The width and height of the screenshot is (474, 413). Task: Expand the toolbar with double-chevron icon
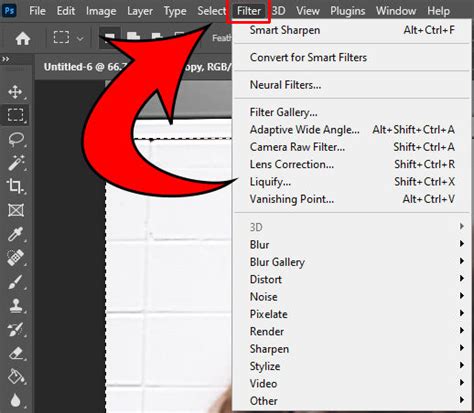6,59
